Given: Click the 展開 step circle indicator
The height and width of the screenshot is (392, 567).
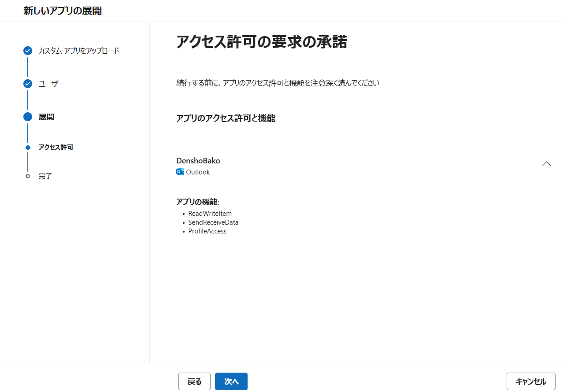Looking at the screenshot, I should pos(28,117).
